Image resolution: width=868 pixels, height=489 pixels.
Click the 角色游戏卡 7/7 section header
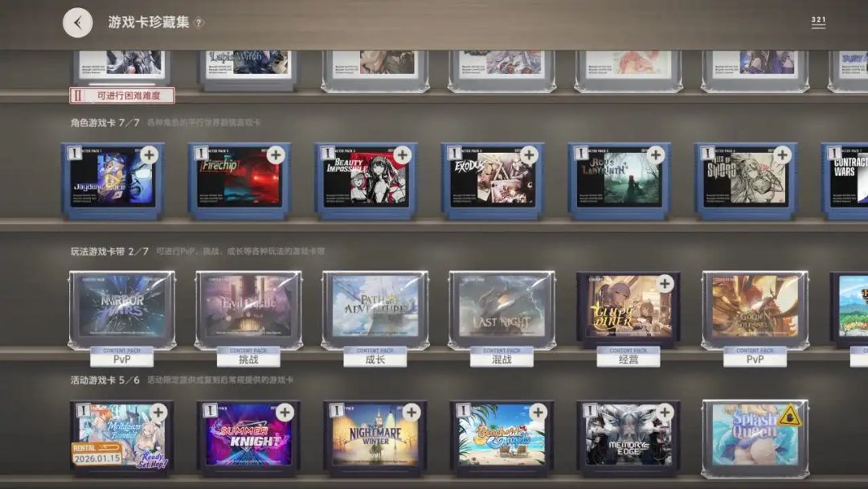(x=105, y=122)
